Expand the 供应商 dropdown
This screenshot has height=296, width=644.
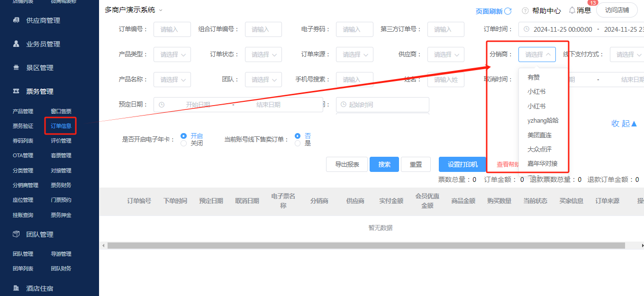pos(445,54)
